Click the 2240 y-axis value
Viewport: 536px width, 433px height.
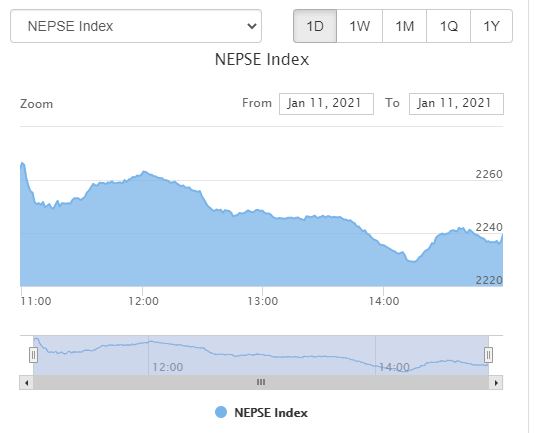pyautogui.click(x=489, y=227)
